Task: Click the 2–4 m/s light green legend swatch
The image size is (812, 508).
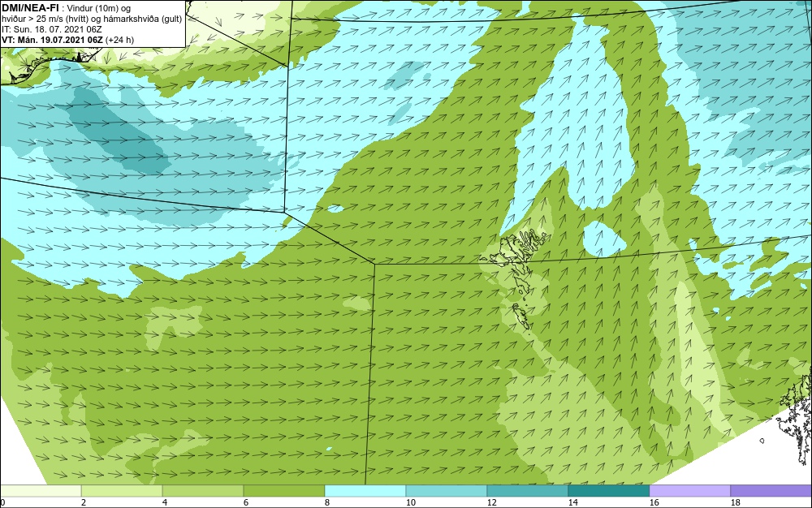Action: tap(123, 491)
